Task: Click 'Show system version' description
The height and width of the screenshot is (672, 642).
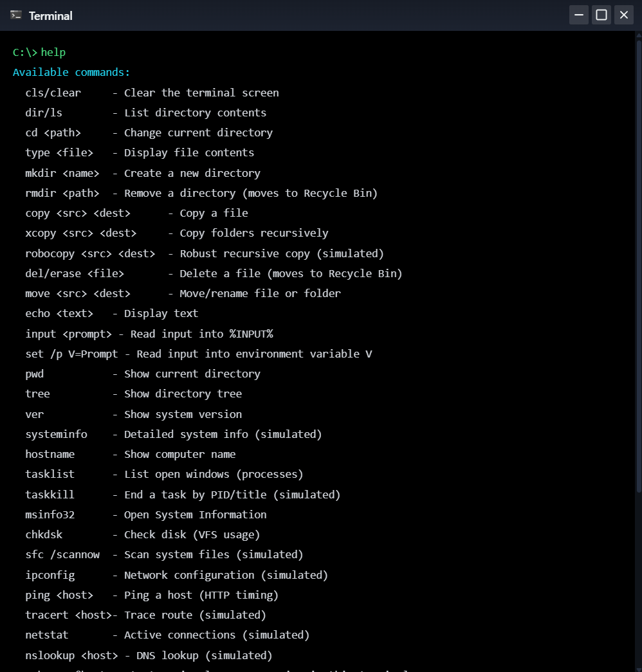Action: pos(183,414)
